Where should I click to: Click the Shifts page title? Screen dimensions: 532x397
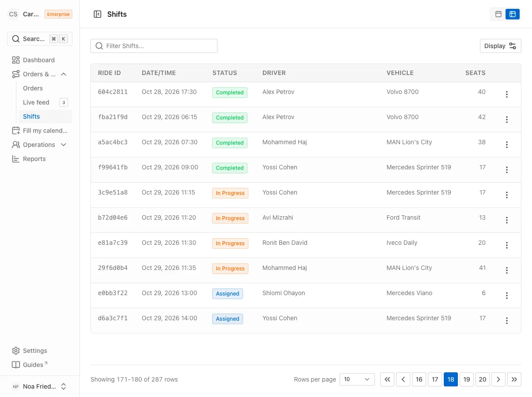[x=117, y=14]
